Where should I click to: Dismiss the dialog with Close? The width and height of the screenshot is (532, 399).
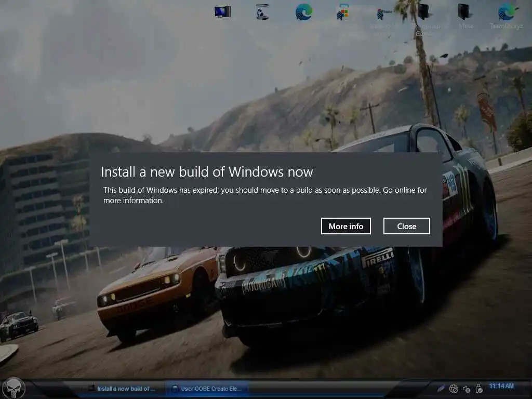[406, 226]
